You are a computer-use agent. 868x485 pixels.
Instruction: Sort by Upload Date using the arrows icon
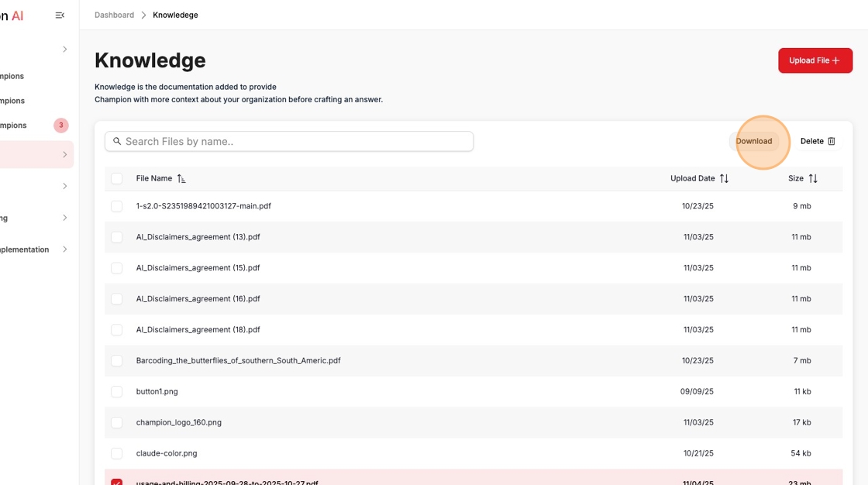coord(724,178)
